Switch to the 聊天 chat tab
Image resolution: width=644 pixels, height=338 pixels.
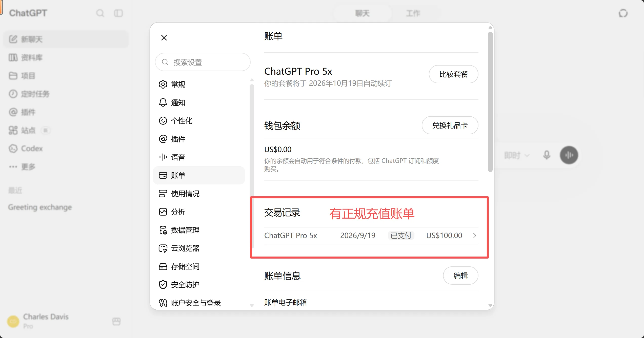(362, 13)
